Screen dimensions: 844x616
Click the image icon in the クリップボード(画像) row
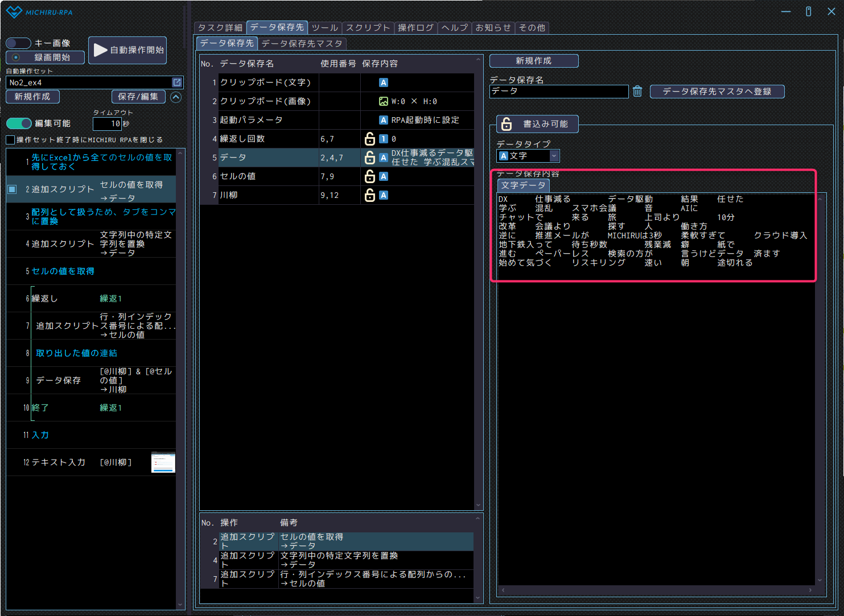tap(384, 101)
